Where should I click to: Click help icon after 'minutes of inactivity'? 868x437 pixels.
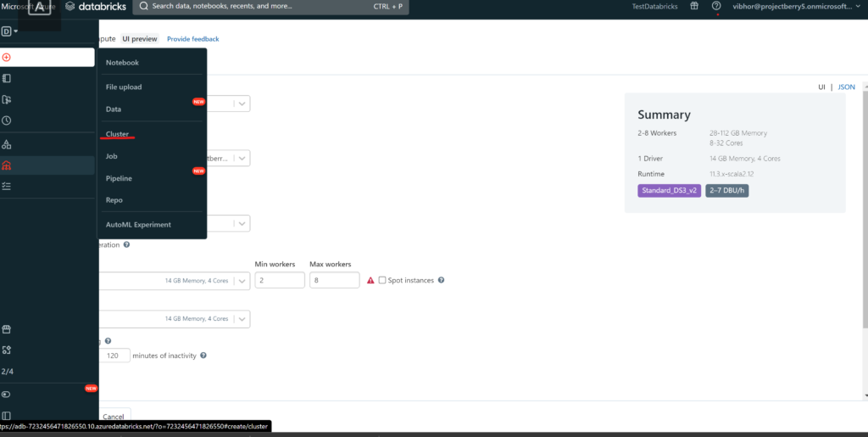[x=203, y=356]
